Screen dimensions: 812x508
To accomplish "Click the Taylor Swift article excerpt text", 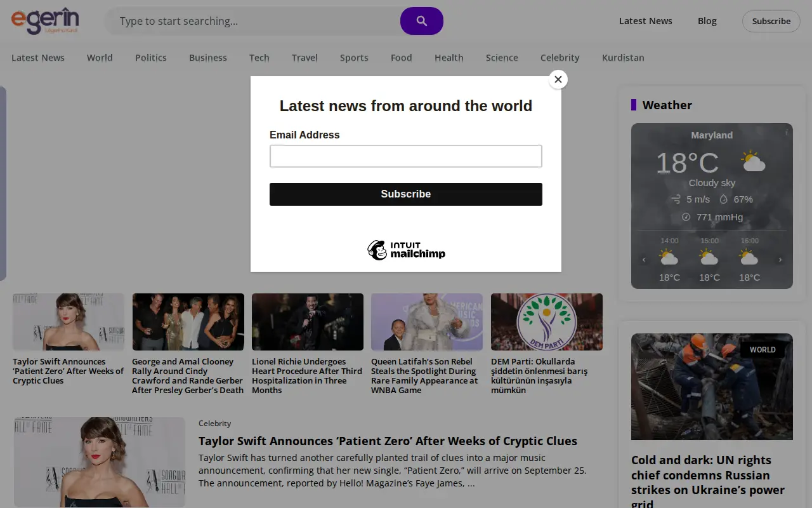I will (x=393, y=471).
